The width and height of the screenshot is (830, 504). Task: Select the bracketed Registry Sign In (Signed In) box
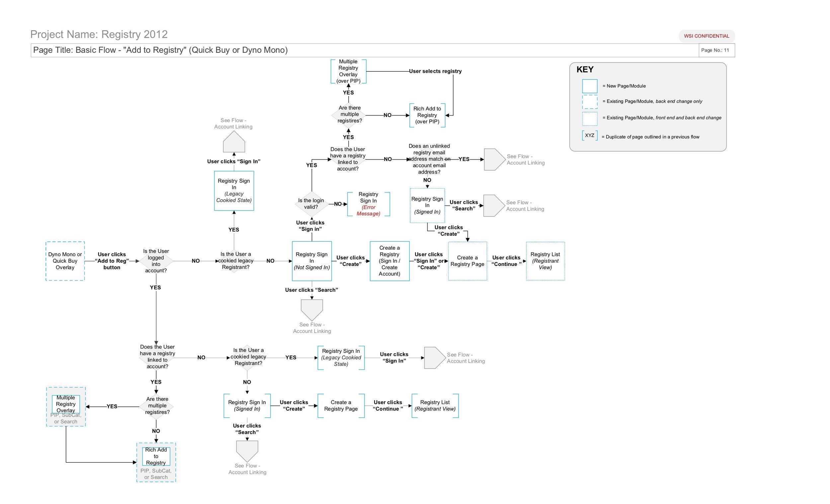point(247,406)
